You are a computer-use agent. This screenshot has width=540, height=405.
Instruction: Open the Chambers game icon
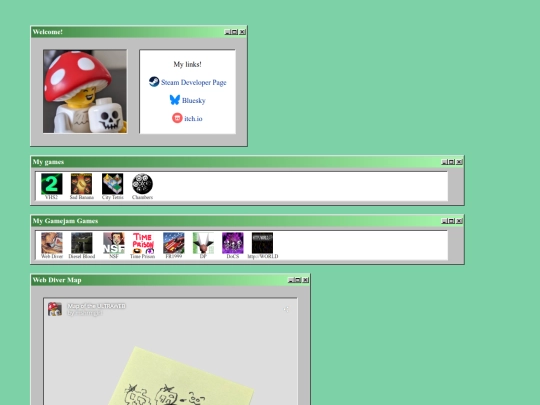tap(142, 184)
